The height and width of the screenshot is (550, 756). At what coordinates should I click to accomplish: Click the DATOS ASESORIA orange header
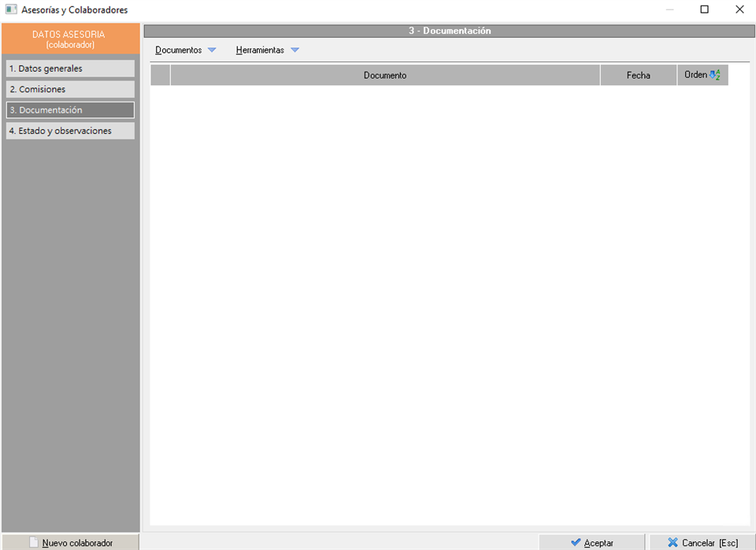[x=70, y=39]
